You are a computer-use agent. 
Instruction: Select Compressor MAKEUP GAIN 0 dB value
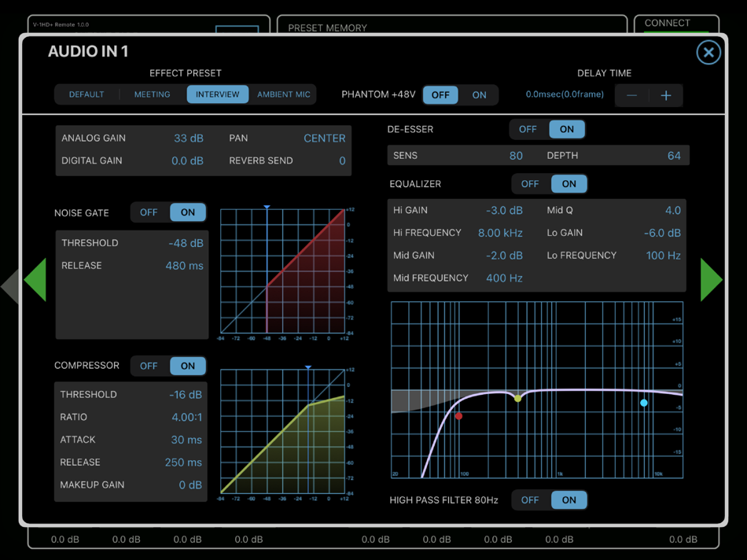(190, 485)
